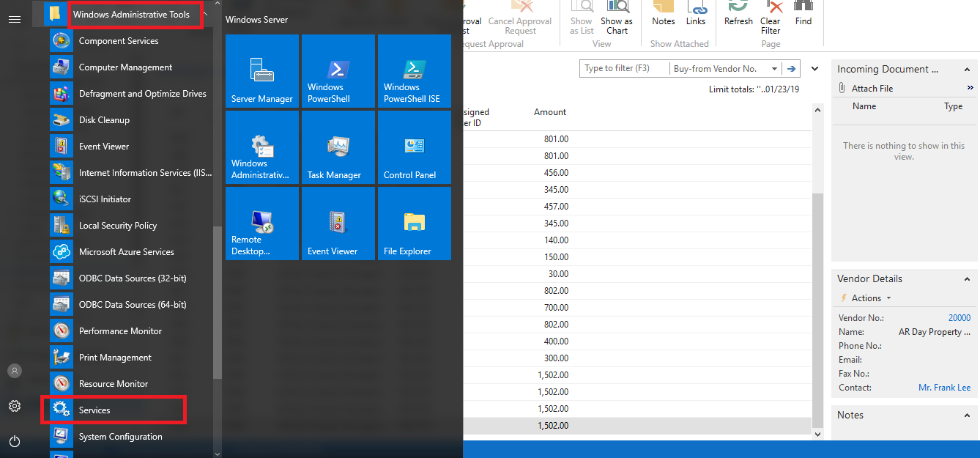
Task: Click the Type column header in Incoming Document
Action: point(954,106)
